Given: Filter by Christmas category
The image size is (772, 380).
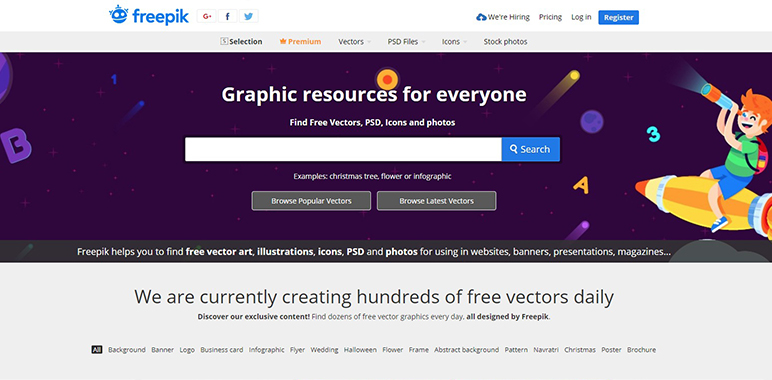Looking at the screenshot, I should 579,350.
